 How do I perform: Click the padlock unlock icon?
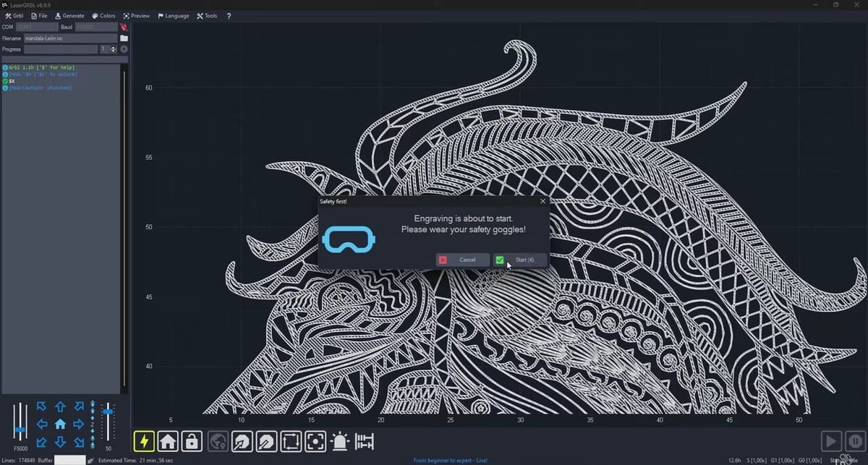[x=192, y=440]
